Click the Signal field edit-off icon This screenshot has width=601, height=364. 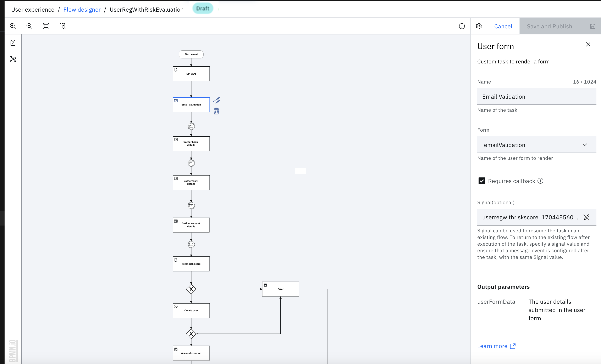click(586, 217)
